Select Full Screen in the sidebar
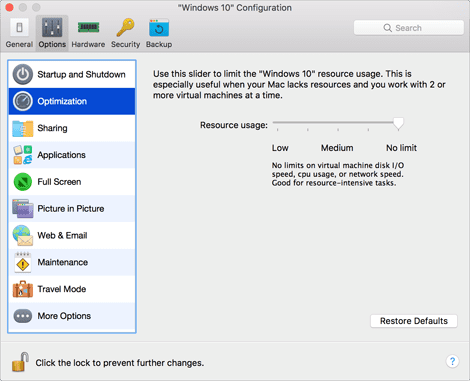 (72, 182)
